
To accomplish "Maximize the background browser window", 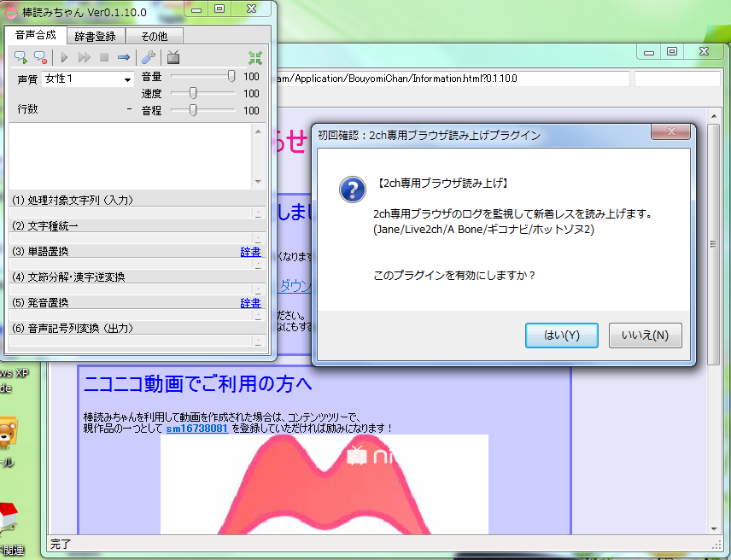I will click(x=672, y=51).
